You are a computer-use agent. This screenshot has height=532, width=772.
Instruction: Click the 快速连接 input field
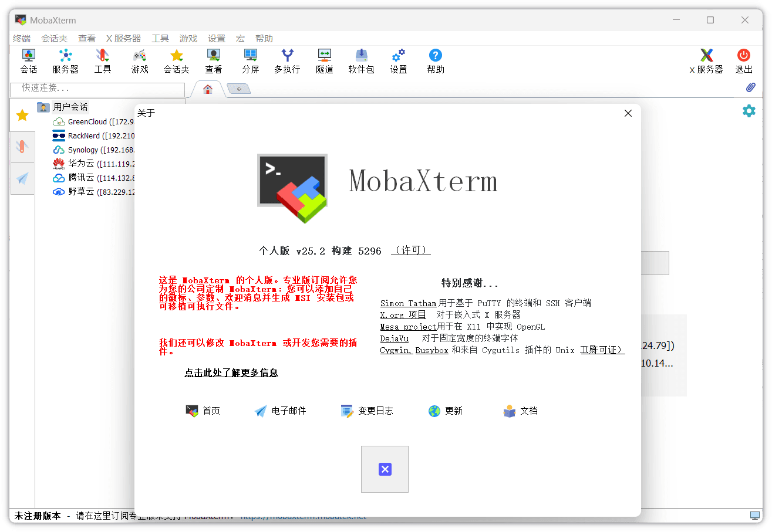97,89
